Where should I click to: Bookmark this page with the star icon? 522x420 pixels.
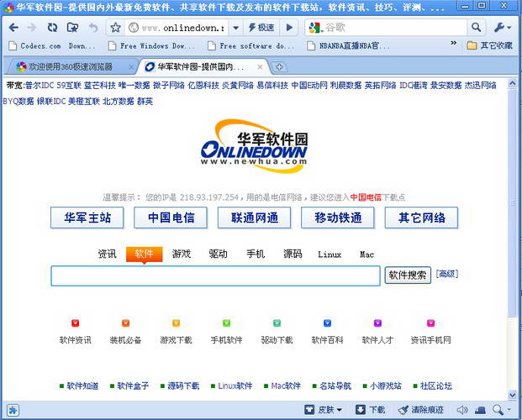click(115, 28)
